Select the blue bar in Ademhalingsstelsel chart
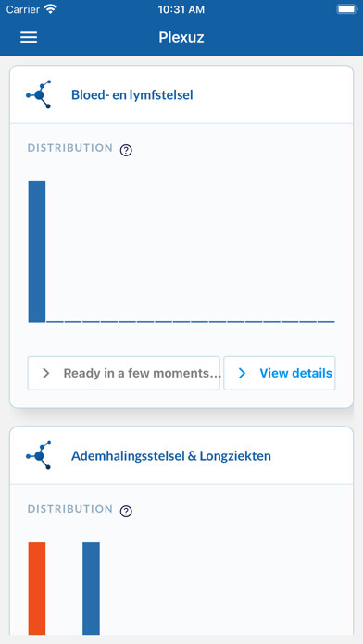The width and height of the screenshot is (363, 644). (x=92, y=588)
